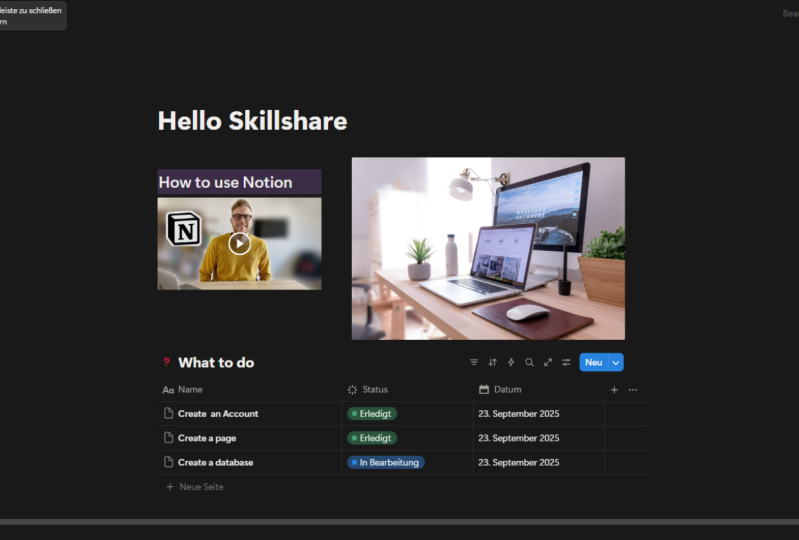Click the date of Create a page row

[x=519, y=438]
